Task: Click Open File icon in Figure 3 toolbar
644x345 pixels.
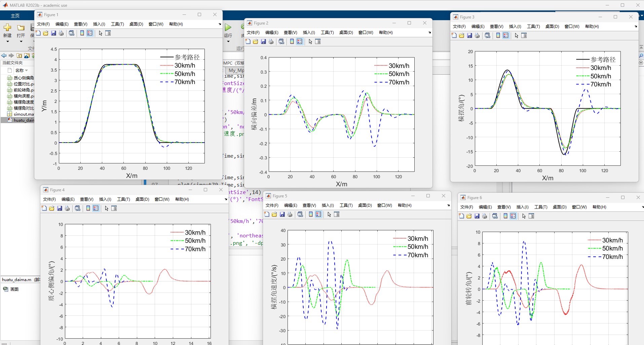Action: coord(462,35)
